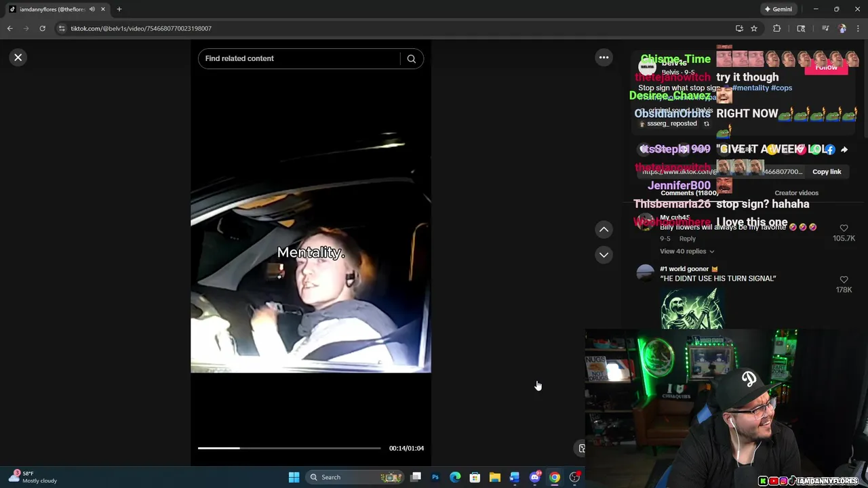Screen dimensions: 868x488
Task: Mute the TikTok browser tab audio icon
Action: click(x=92, y=9)
